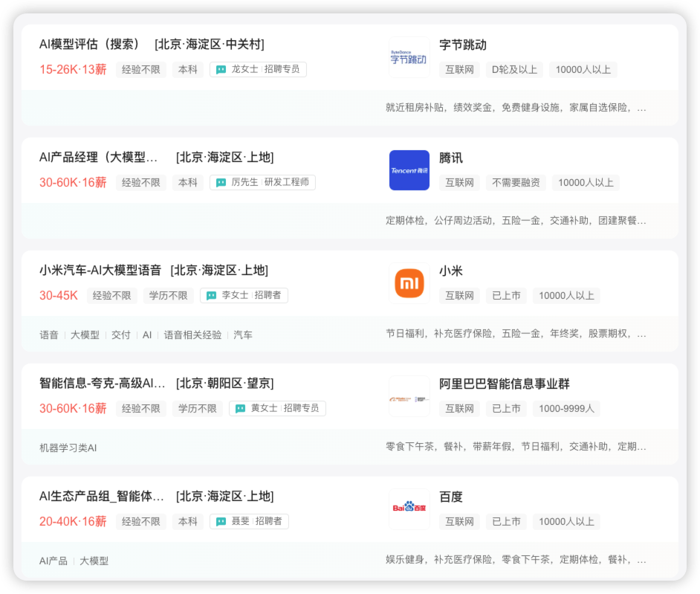Click 已上市 tag in Xiaomi card
Screen dimensions: 700x594
click(x=506, y=296)
